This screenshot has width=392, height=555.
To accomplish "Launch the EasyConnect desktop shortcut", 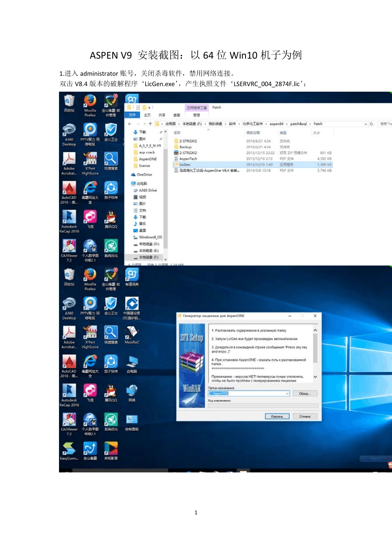I will point(69,449).
